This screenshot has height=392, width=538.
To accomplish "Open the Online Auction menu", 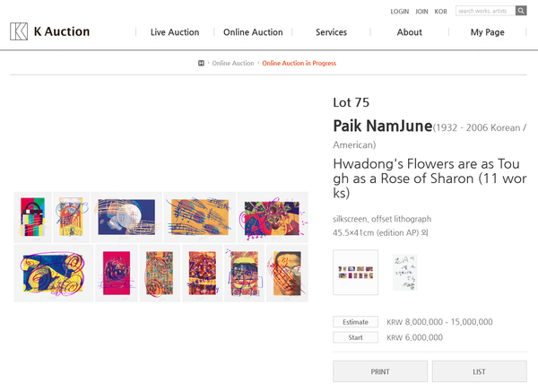I will point(253,32).
